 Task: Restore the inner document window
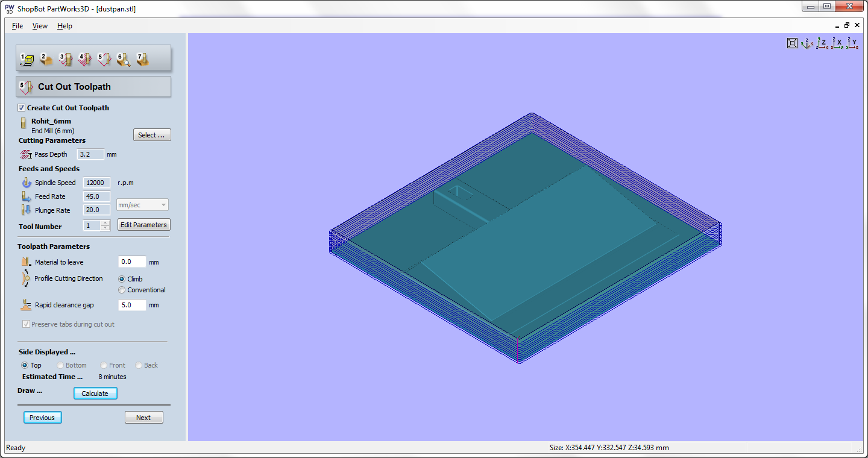pos(847,25)
